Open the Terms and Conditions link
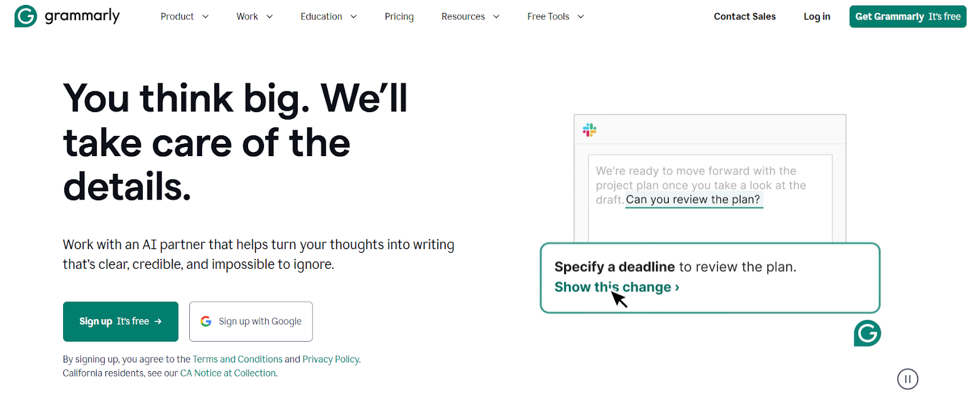 pos(238,359)
